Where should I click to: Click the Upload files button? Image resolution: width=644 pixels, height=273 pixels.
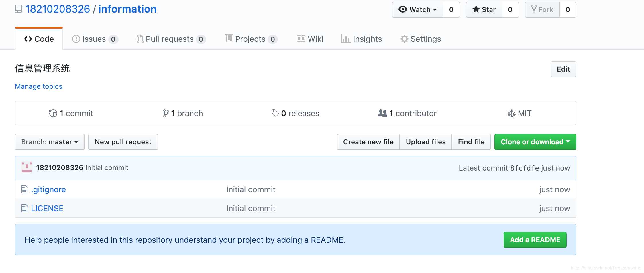(426, 142)
